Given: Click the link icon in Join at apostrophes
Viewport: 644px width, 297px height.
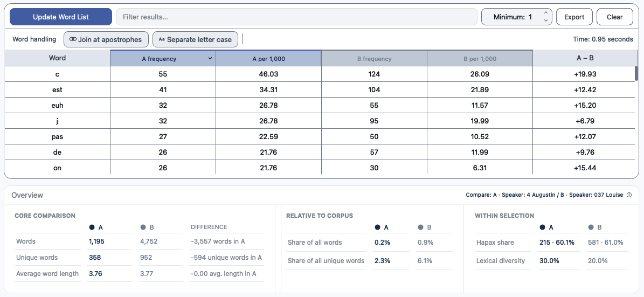Looking at the screenshot, I should pos(73,39).
